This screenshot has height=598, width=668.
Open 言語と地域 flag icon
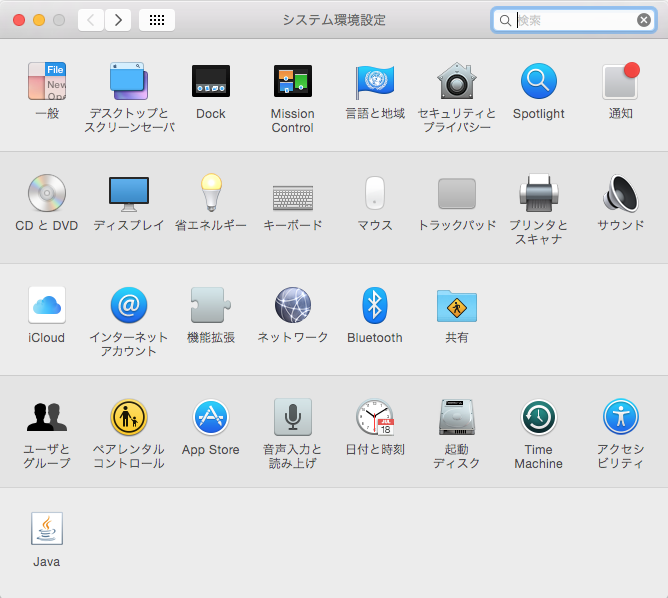[x=375, y=81]
